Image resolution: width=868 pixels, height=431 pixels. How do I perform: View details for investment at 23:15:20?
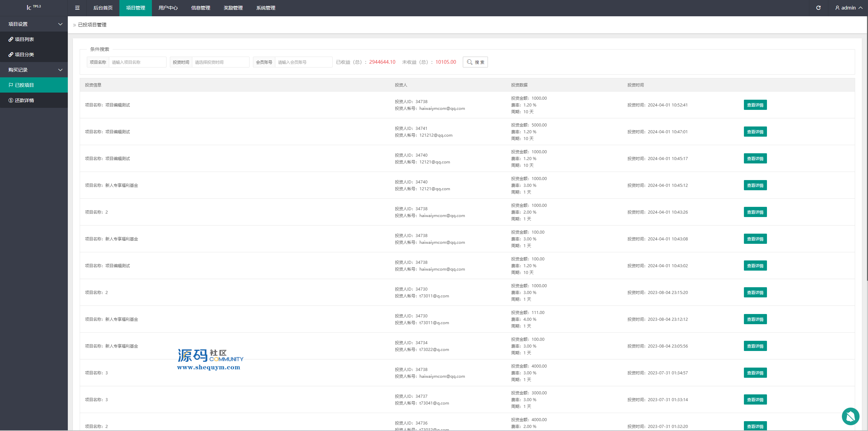point(755,293)
